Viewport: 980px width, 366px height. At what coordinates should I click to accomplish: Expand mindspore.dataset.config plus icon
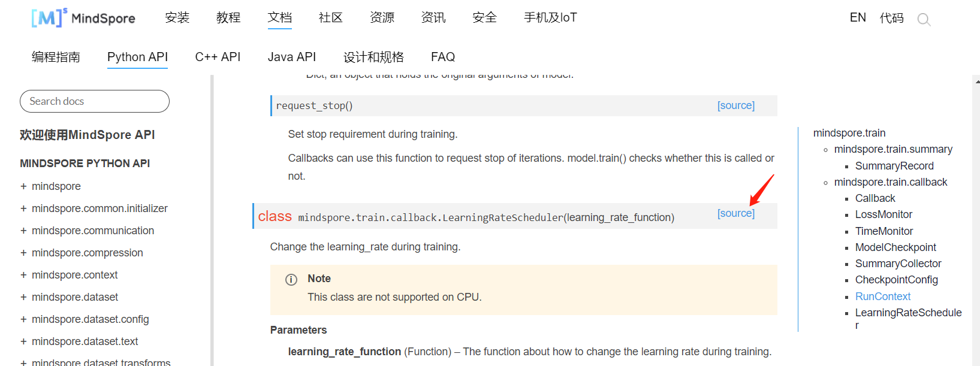(23, 319)
